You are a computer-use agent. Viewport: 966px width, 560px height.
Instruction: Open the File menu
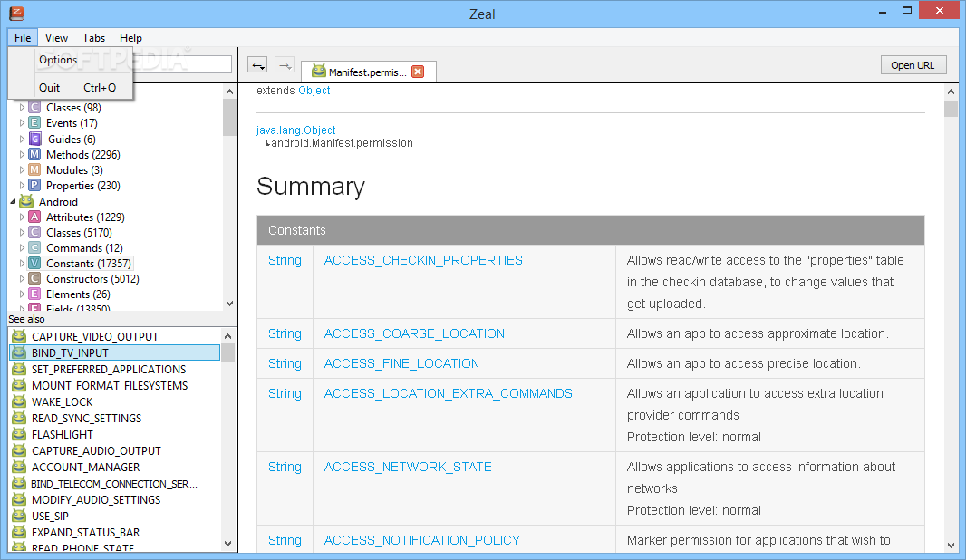click(x=23, y=37)
